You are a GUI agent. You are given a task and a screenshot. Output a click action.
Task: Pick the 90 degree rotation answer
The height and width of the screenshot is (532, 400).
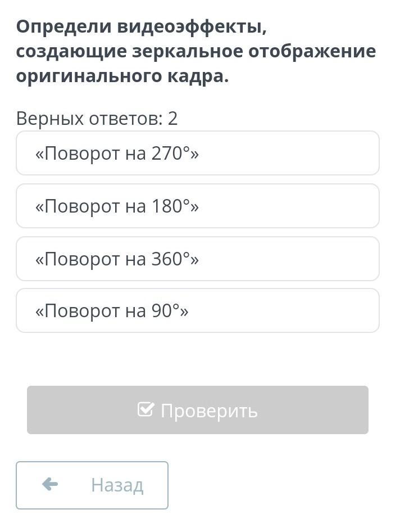click(197, 310)
